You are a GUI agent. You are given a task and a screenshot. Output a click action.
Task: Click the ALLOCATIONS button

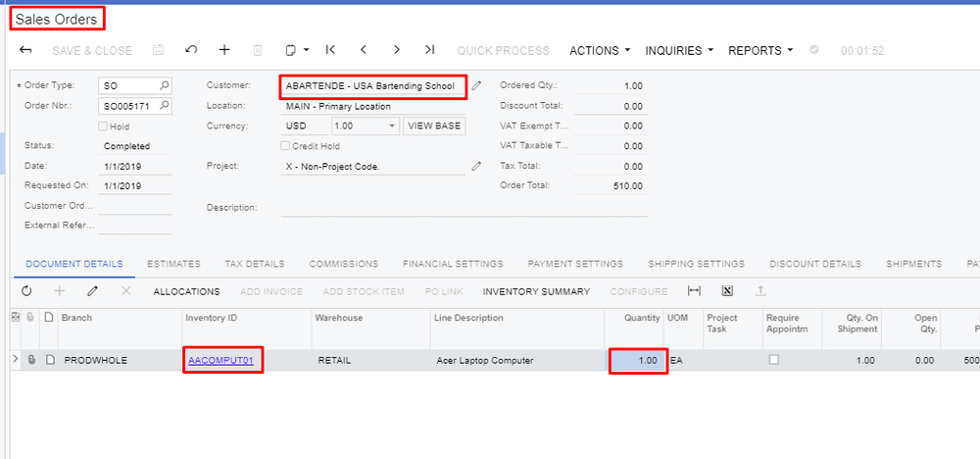pos(186,291)
